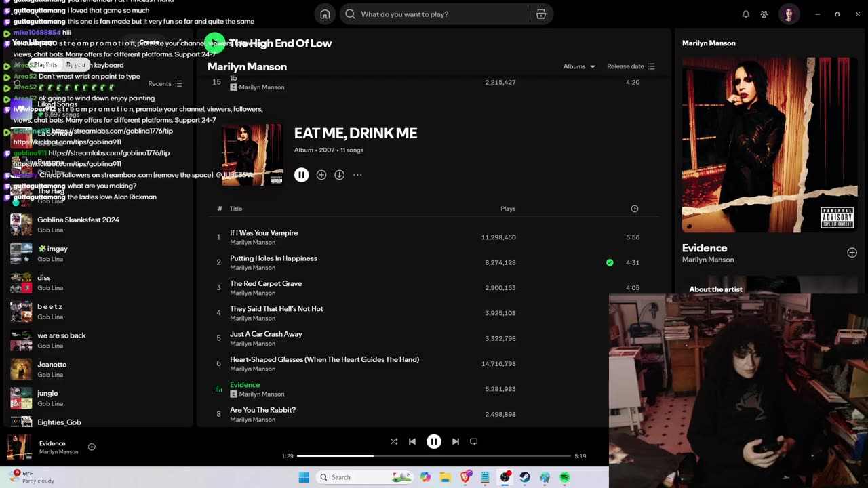Select the Heart-Shaped Glasses track
Viewport: 868px width, 488px height.
coord(324,359)
